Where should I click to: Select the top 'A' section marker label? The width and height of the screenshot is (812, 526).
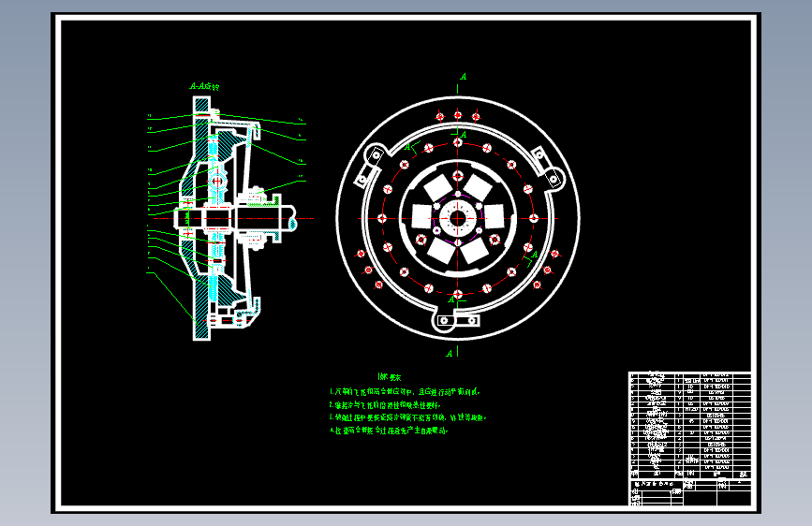click(464, 77)
